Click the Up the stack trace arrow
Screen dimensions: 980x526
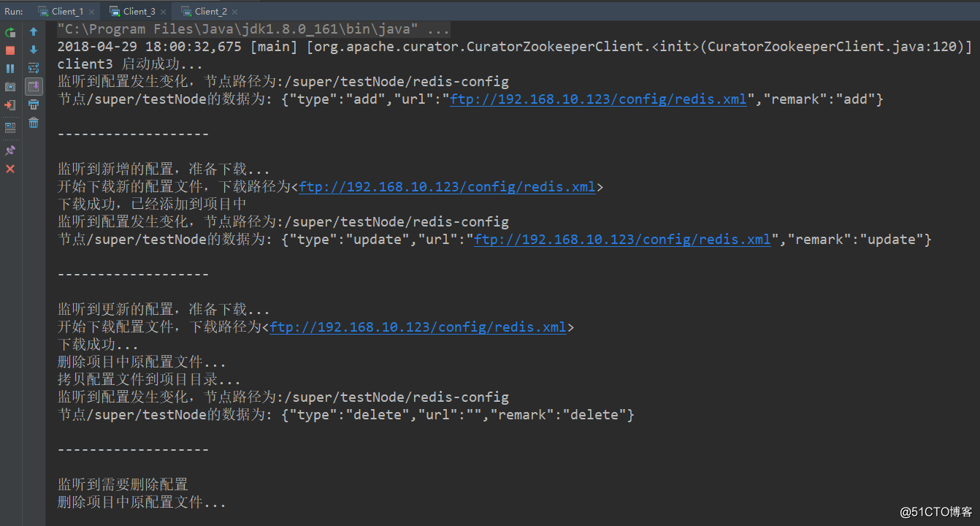34,32
